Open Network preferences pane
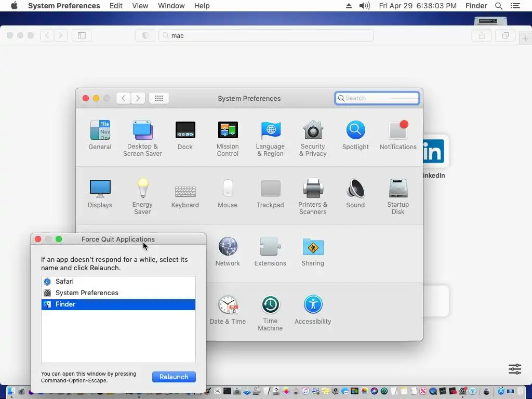The image size is (532, 399). point(228,251)
